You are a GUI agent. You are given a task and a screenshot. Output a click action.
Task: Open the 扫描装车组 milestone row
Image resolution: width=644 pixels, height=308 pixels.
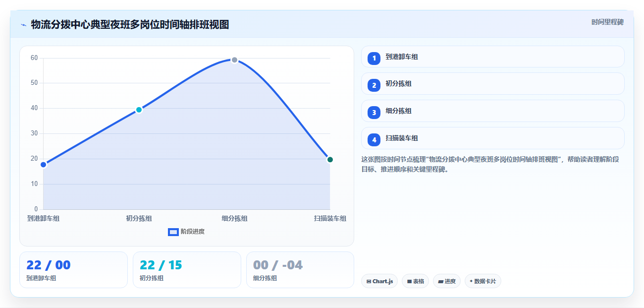tap(492, 138)
